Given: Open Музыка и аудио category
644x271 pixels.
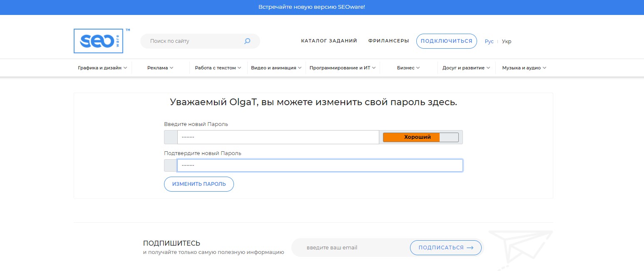Looking at the screenshot, I should (x=524, y=68).
